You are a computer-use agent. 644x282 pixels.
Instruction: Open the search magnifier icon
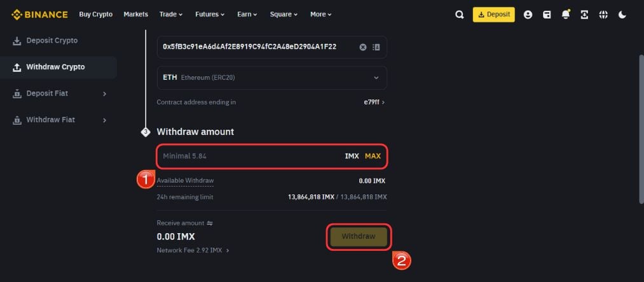[x=460, y=15]
